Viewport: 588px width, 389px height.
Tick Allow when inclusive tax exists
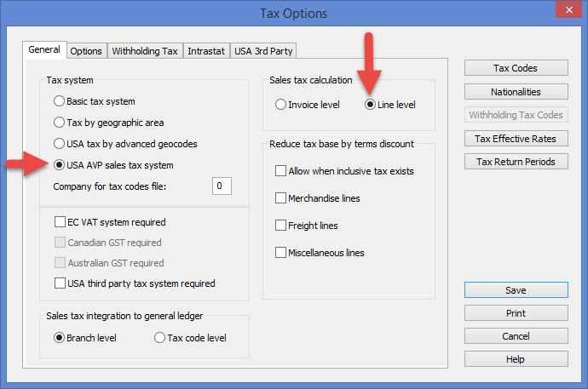point(281,171)
